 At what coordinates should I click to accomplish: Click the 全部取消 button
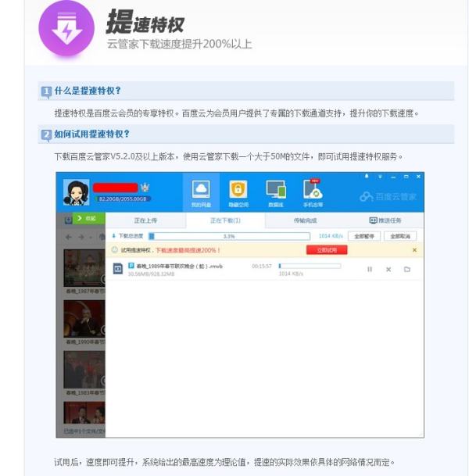tap(400, 236)
